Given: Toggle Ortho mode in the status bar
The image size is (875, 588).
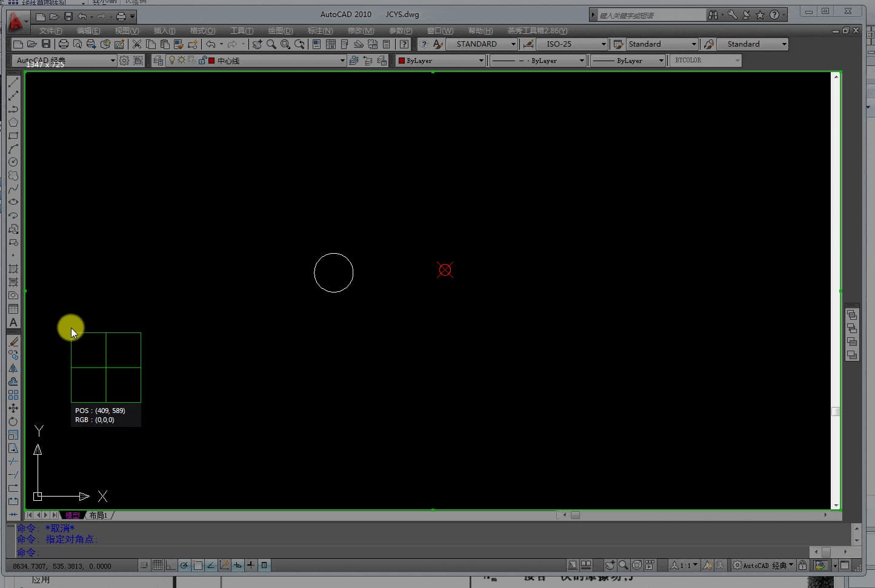Looking at the screenshot, I should 171,566.
